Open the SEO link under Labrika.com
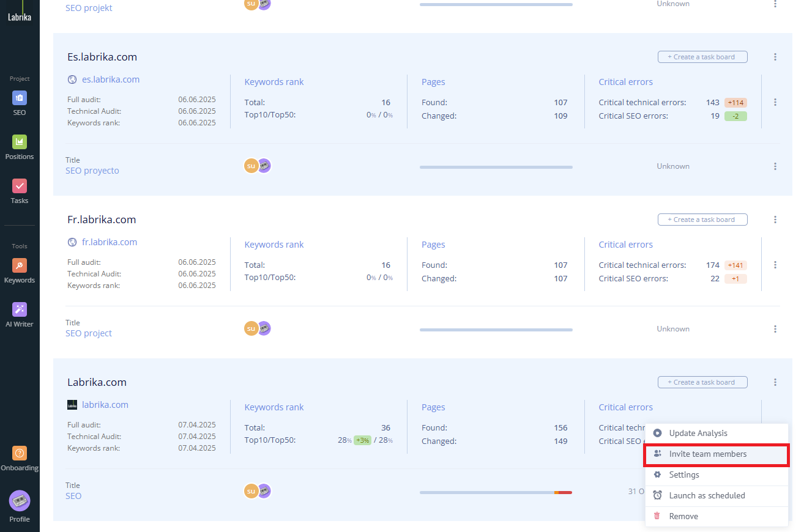 [73, 496]
